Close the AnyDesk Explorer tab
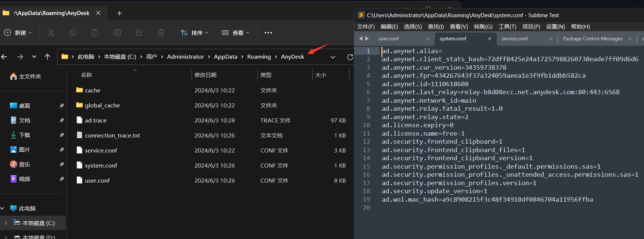This screenshot has width=644, height=239. point(98,13)
